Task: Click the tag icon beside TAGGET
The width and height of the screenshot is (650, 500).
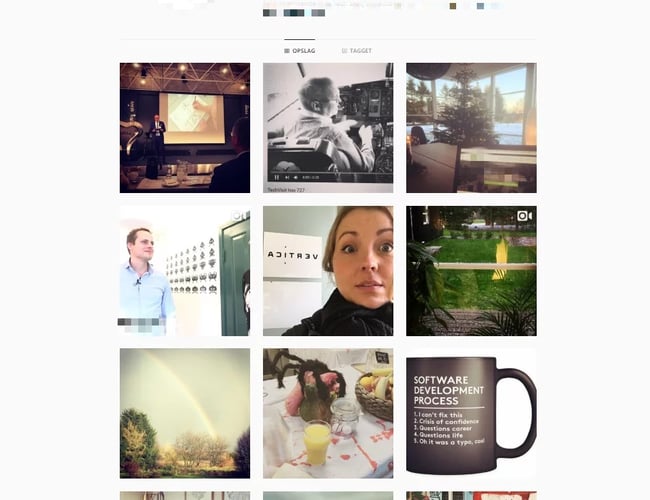Action: pyautogui.click(x=344, y=51)
